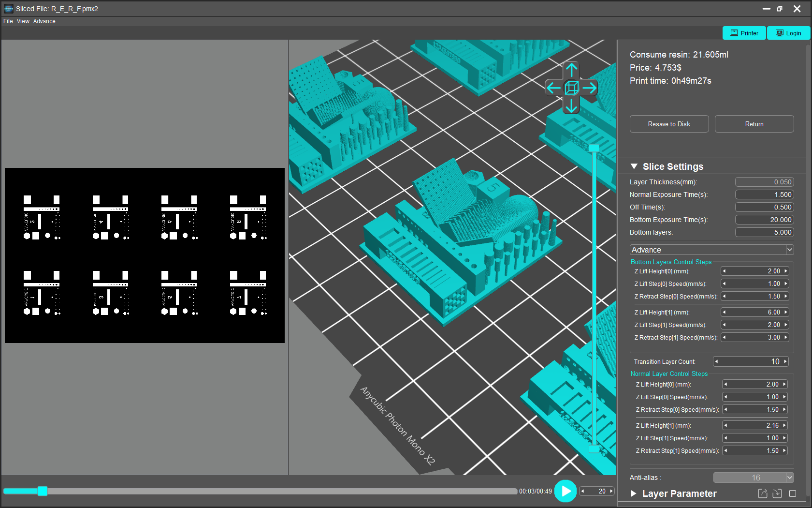Click the Print time: 0h49m27s text
The width and height of the screenshot is (812, 508).
coord(670,81)
